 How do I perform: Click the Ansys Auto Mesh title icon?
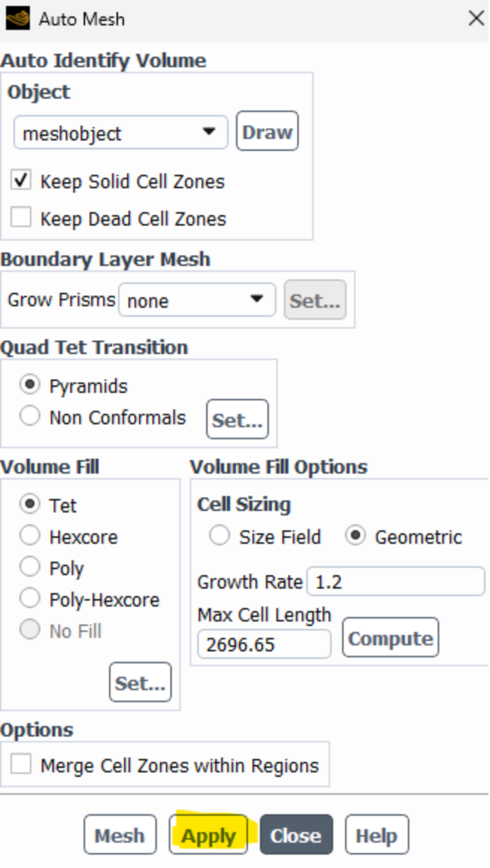tap(17, 18)
